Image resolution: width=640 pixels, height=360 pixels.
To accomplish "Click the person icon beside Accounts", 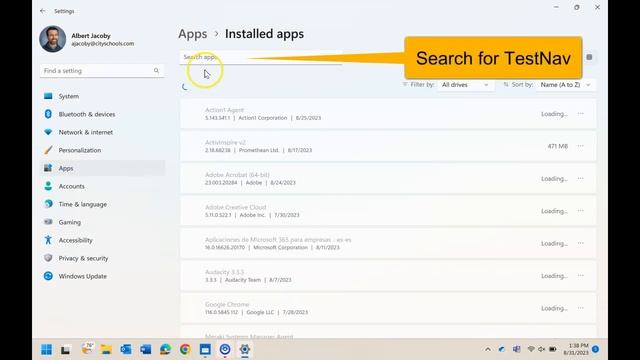I will pyautogui.click(x=48, y=186).
